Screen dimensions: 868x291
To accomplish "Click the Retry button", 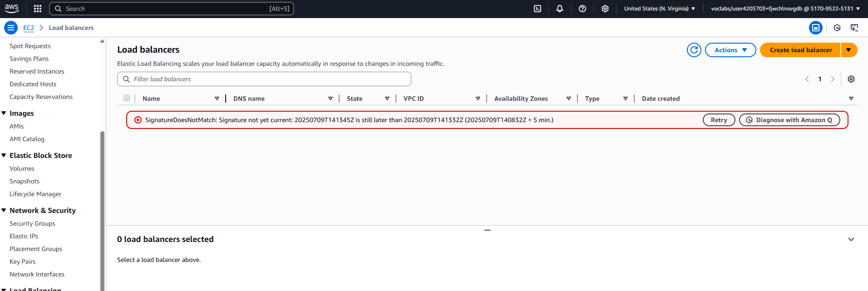I will tap(719, 120).
